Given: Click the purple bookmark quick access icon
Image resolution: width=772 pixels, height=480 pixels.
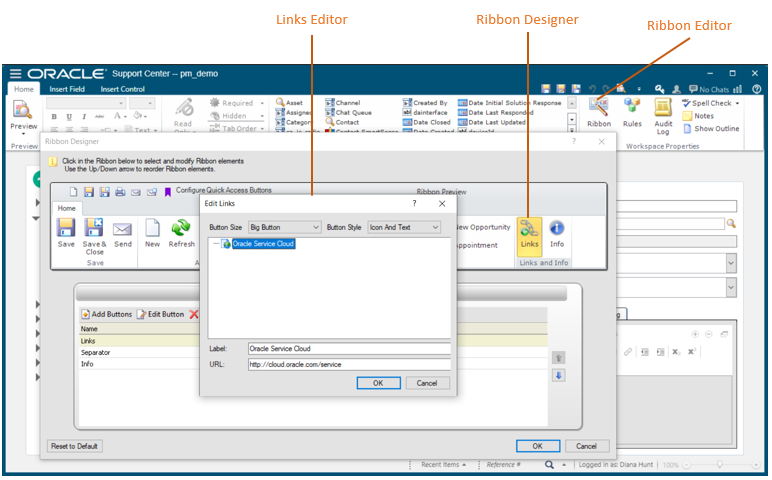Looking at the screenshot, I should [167, 192].
